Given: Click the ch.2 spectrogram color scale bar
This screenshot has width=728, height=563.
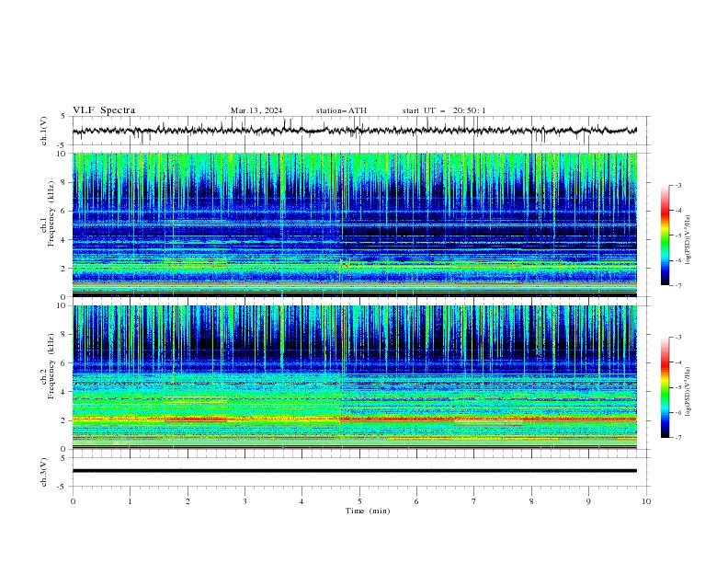Looking at the screenshot, I should 665,387.
